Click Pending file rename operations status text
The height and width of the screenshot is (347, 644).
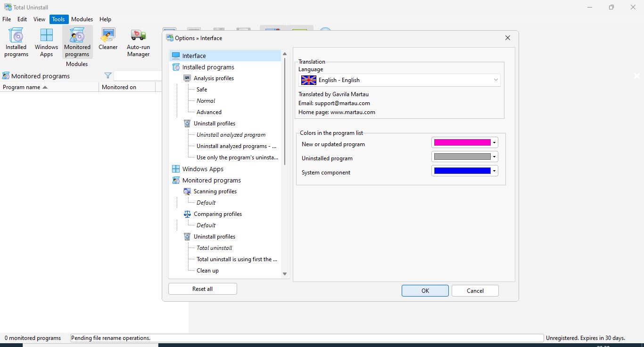111,338
